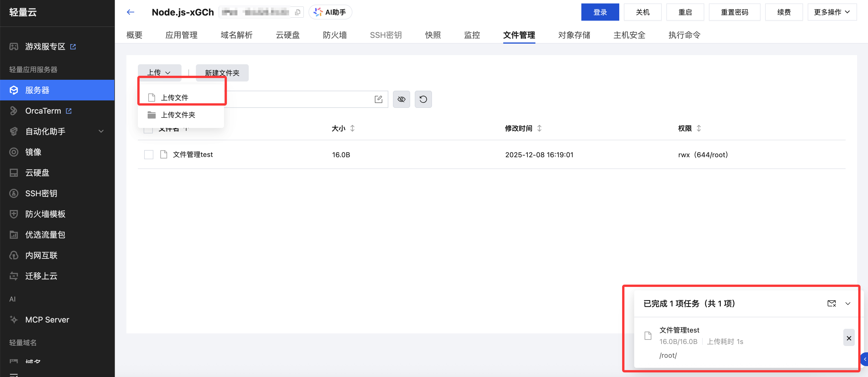Click the back arrow next to Node.js-xGCh

130,12
